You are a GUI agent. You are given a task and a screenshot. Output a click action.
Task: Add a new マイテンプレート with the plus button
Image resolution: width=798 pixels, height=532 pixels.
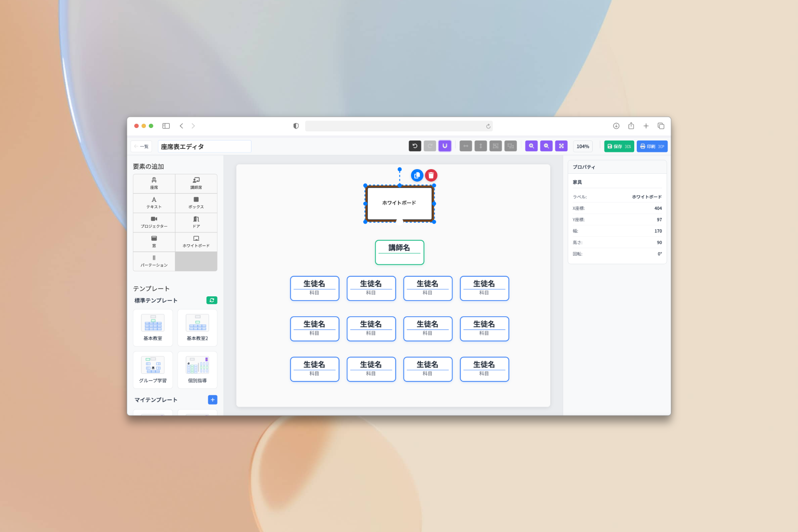(x=212, y=399)
